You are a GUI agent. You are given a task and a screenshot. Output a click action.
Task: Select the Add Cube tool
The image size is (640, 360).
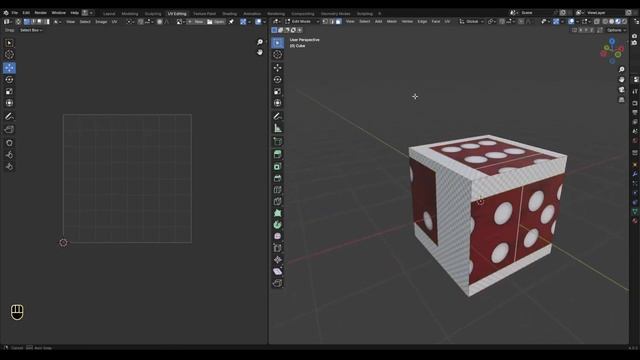pyautogui.click(x=278, y=141)
